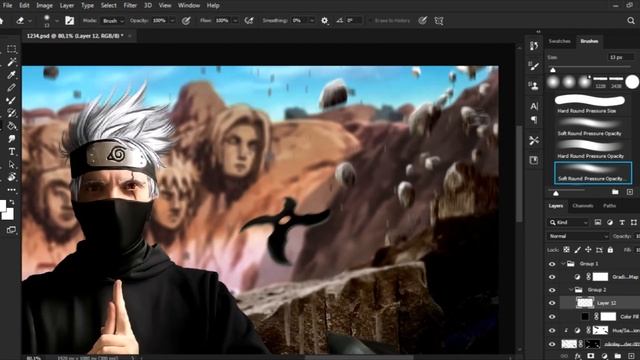The height and width of the screenshot is (360, 640).
Task: Hide Layer 12 visibility eye
Action: coord(552,303)
